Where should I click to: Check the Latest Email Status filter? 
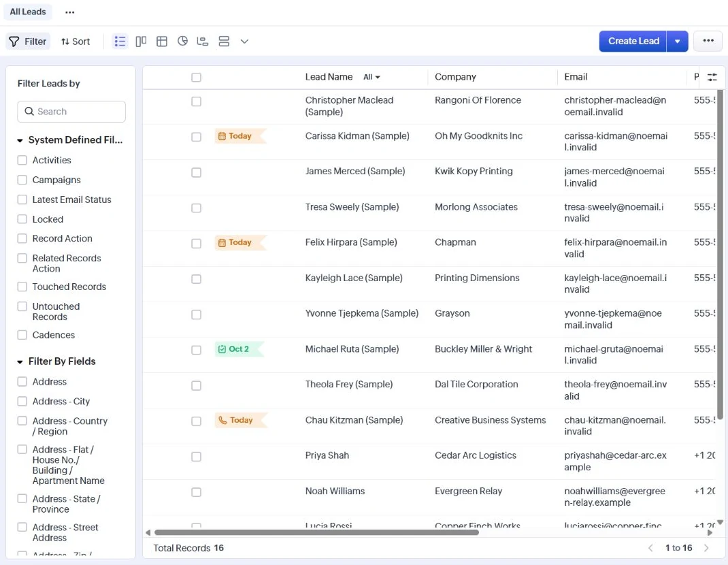pos(22,199)
